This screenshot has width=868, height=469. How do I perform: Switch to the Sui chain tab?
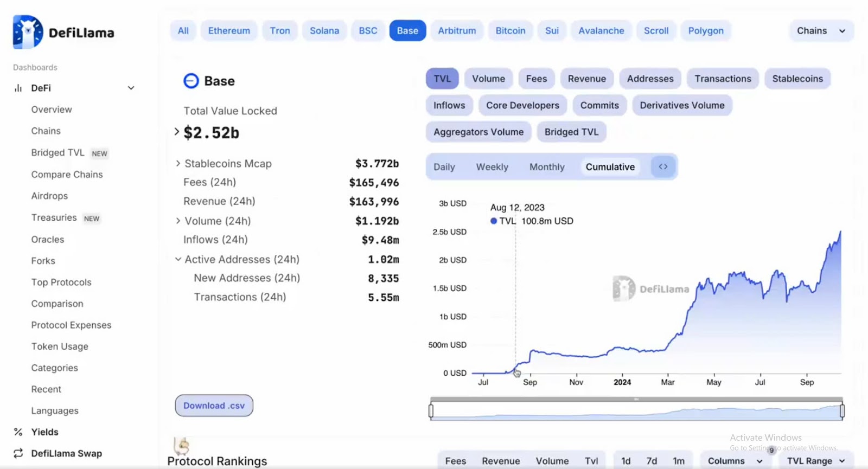(552, 31)
